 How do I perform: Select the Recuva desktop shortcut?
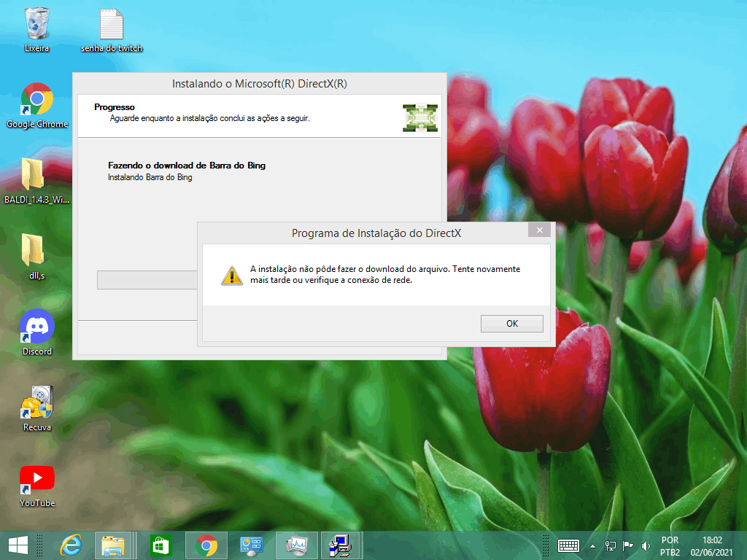coord(36,408)
